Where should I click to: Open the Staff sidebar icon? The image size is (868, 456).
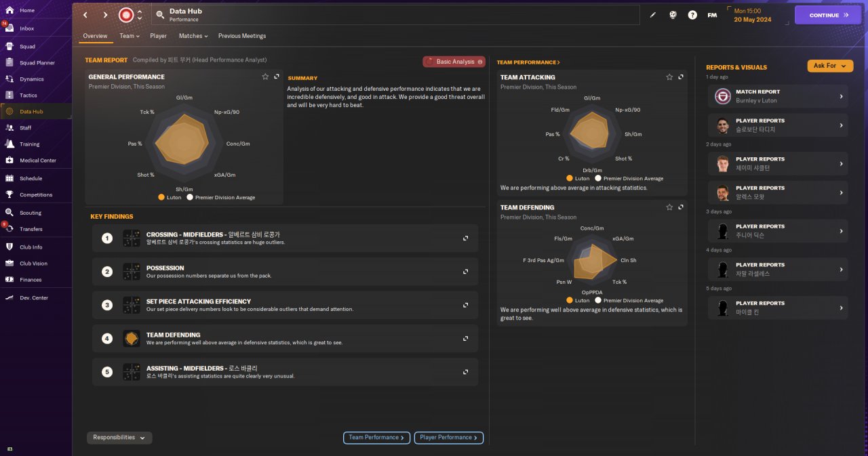[9, 127]
